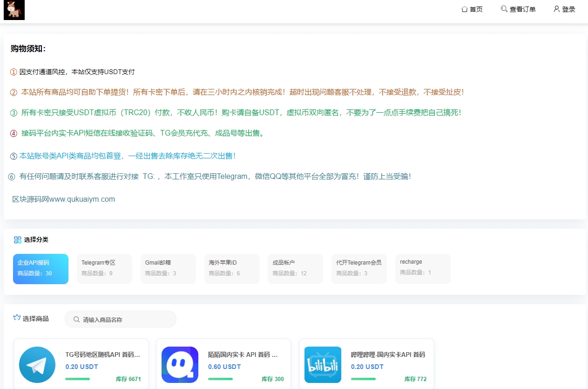Click the 购物须知 heading
Viewport: 588px width, 389px height.
pos(28,49)
